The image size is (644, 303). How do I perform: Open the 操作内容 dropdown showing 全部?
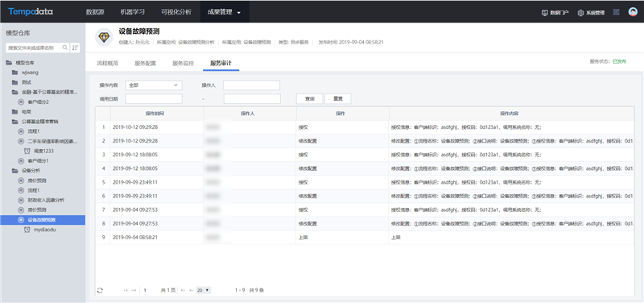click(x=154, y=85)
